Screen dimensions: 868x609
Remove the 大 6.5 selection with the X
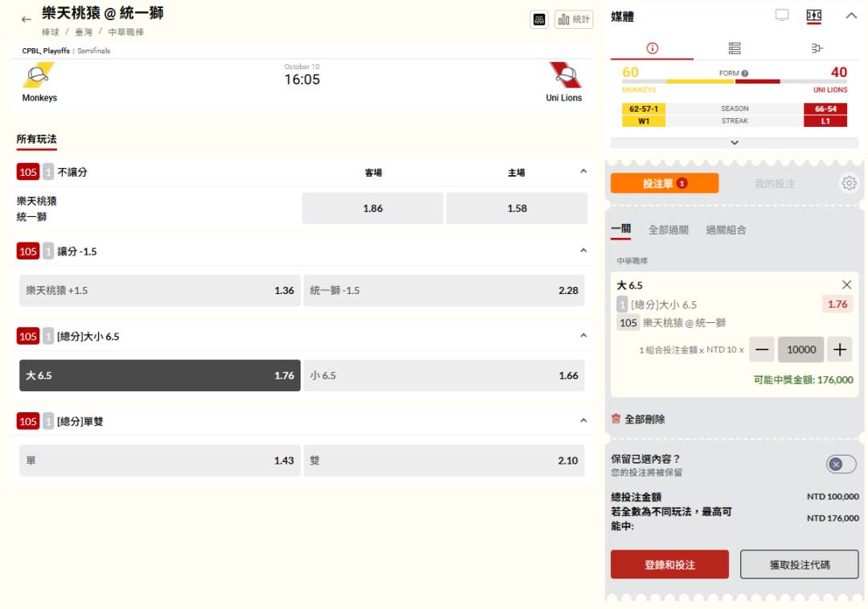pyautogui.click(x=846, y=284)
